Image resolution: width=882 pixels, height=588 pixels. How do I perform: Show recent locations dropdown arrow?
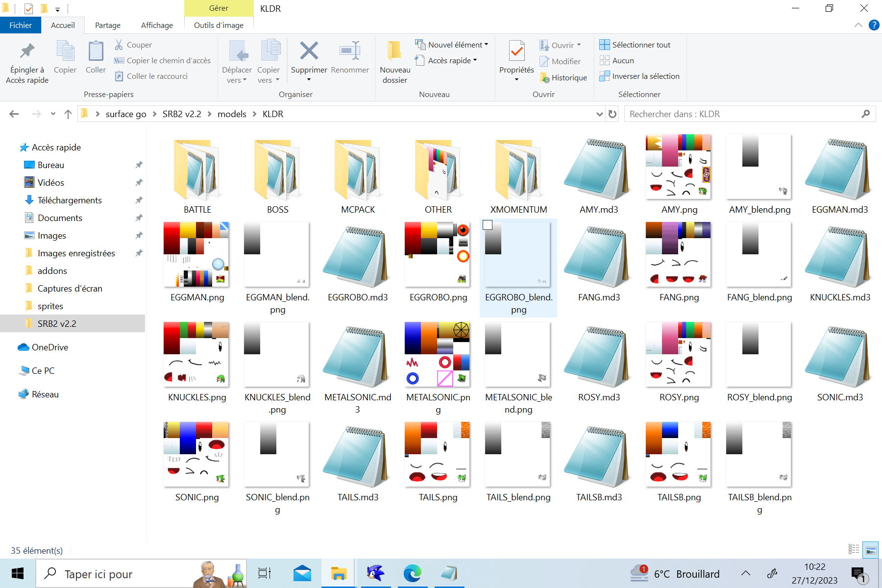click(53, 114)
